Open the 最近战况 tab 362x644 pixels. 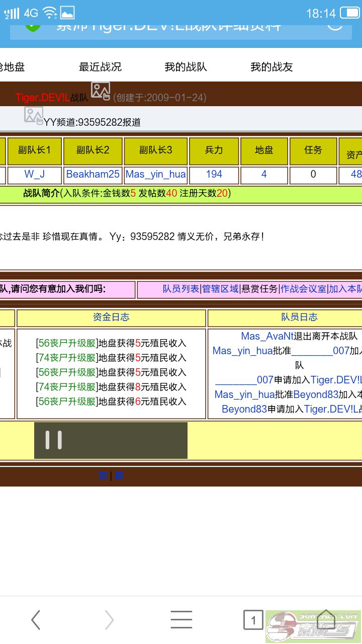(100, 67)
